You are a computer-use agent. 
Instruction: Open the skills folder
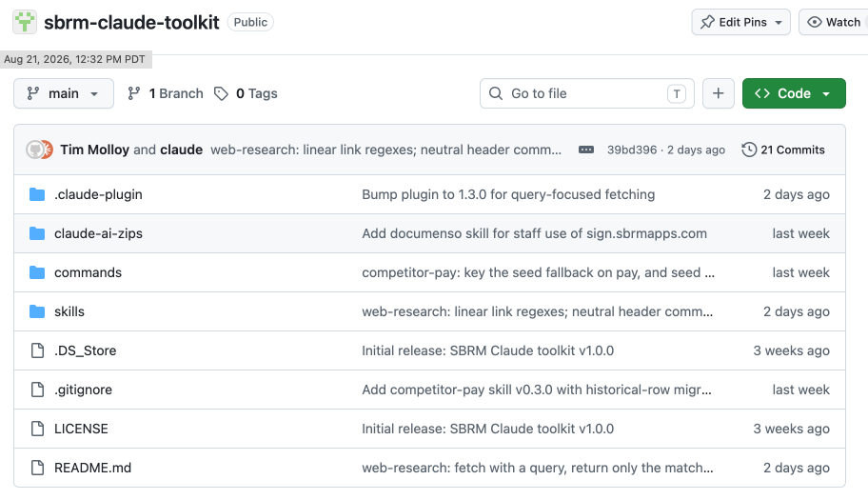(69, 311)
